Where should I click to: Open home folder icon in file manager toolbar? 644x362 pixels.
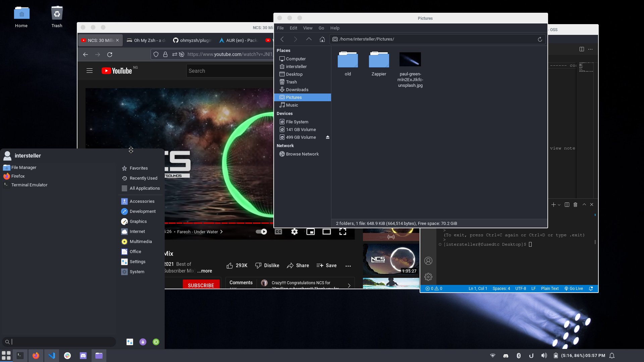coord(322,39)
